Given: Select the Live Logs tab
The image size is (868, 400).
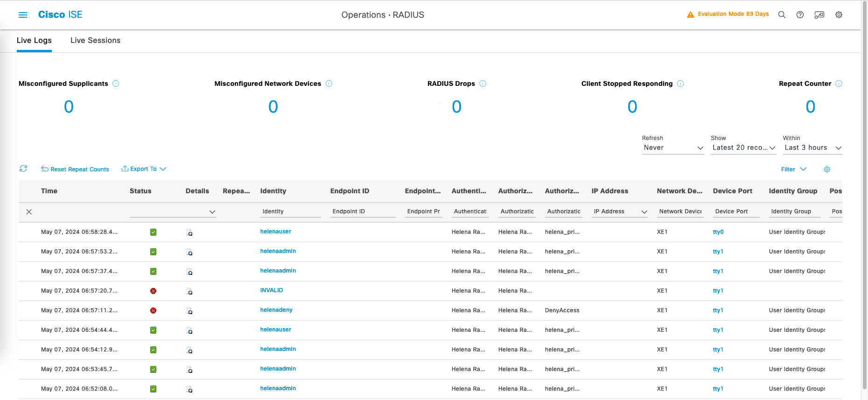Looking at the screenshot, I should 34,41.
